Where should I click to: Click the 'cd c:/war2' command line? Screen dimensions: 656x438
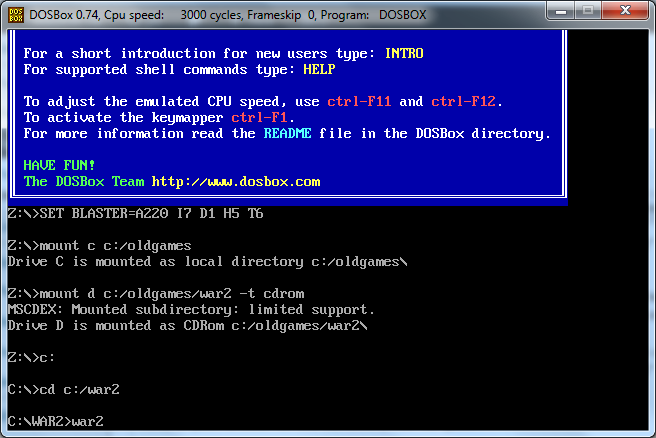point(64,389)
